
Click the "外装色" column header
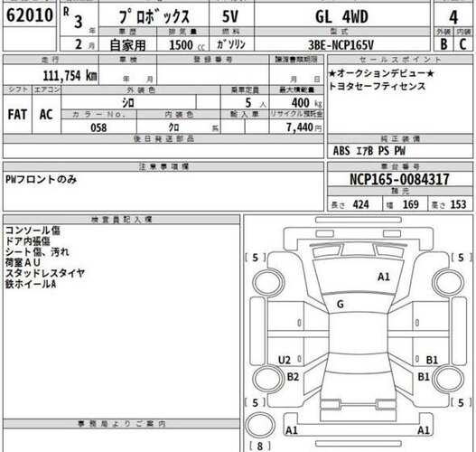(141, 89)
